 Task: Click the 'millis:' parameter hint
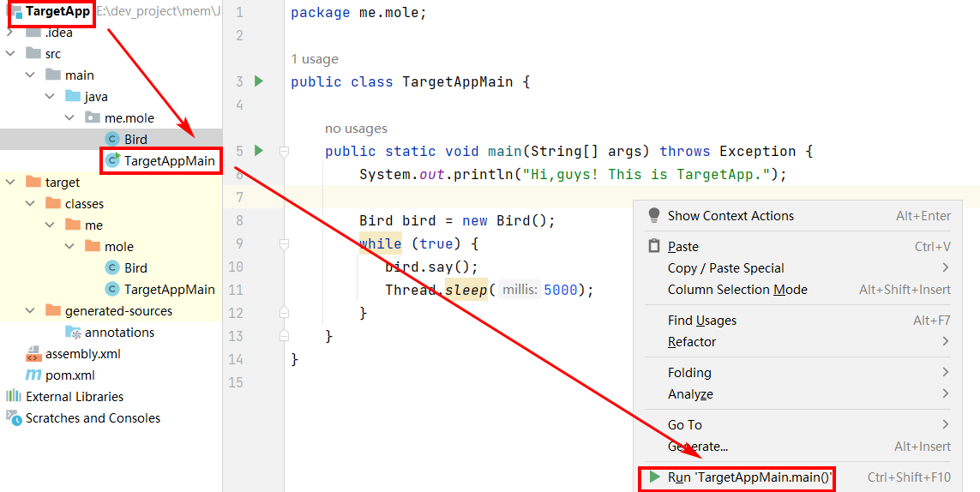click(520, 290)
